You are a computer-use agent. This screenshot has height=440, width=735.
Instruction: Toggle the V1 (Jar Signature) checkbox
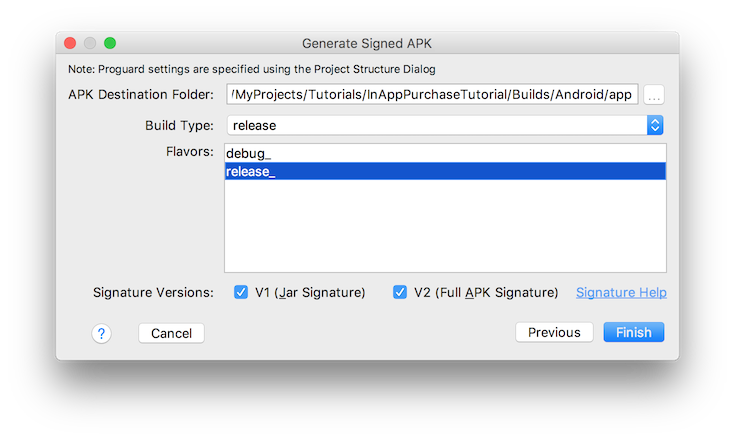coord(241,292)
